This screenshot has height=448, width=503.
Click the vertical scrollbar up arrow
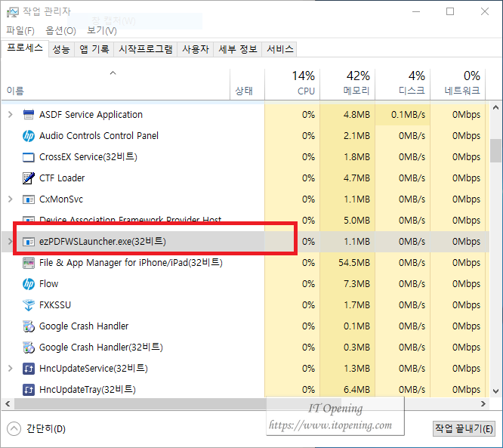tap(496, 108)
